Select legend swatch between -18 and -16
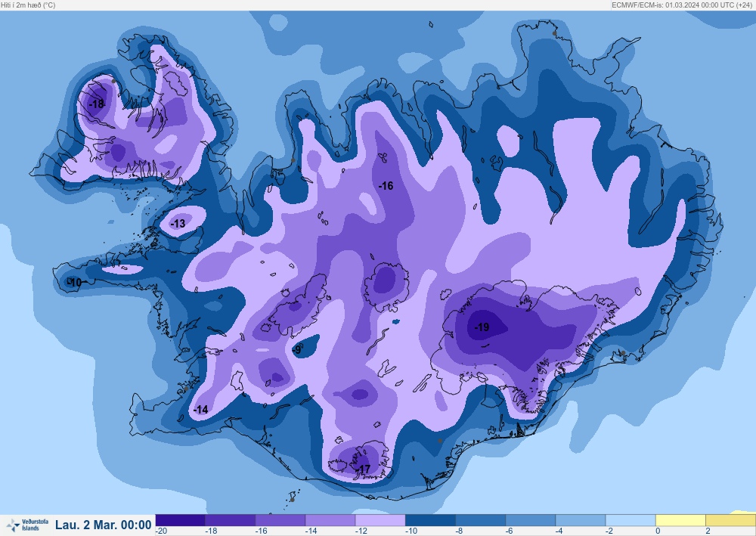Viewport: 756px width, 536px height. [x=231, y=520]
